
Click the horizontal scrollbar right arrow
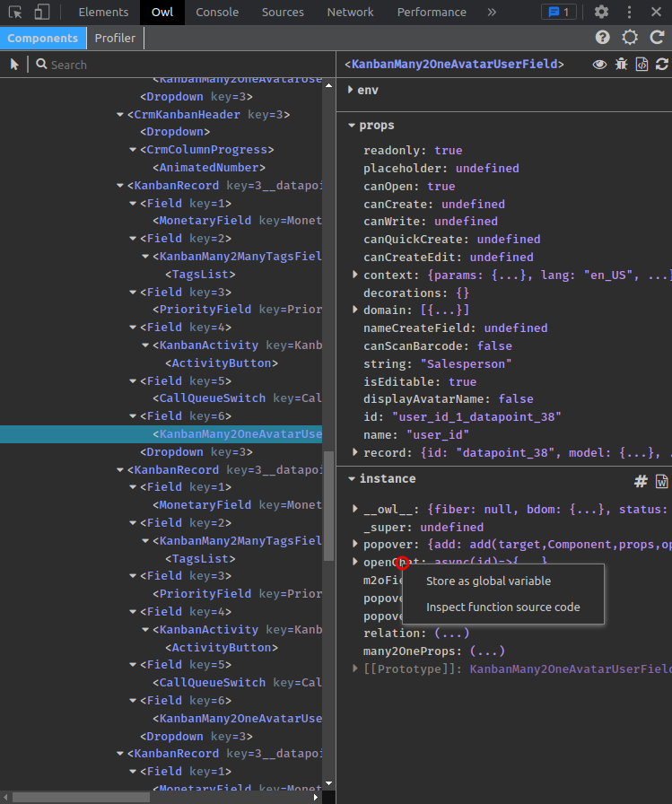[316, 798]
